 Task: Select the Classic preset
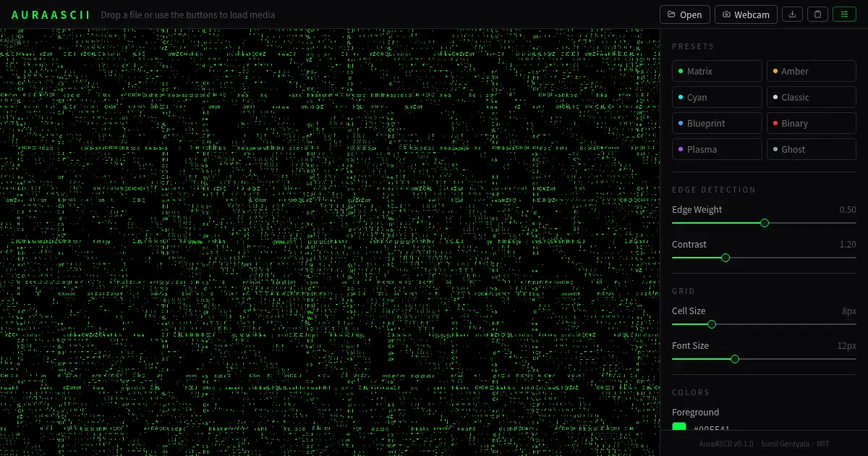coord(812,97)
